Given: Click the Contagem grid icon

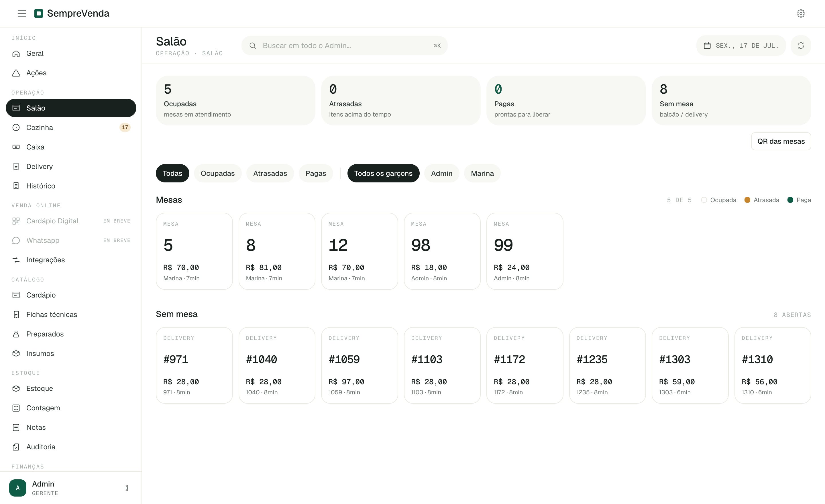Looking at the screenshot, I should (16, 407).
